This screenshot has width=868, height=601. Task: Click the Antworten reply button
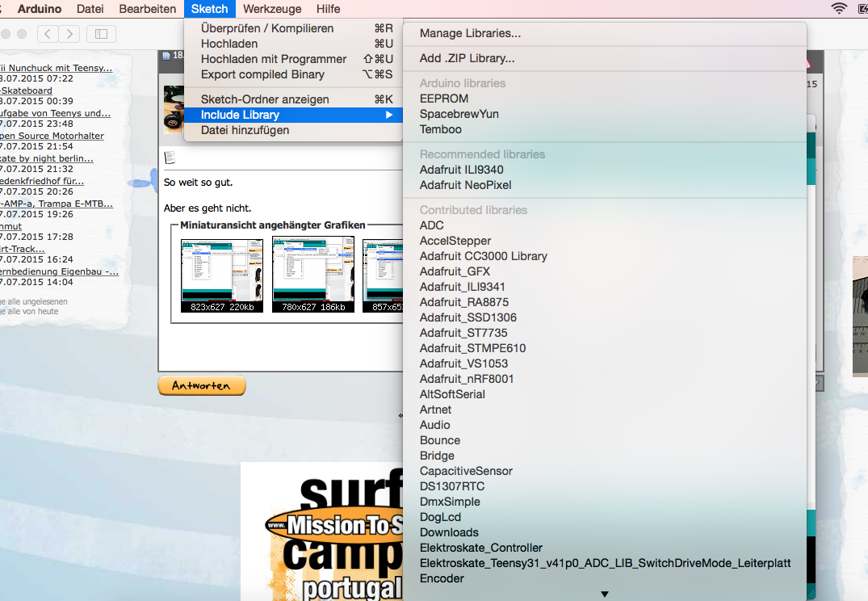pyautogui.click(x=202, y=385)
